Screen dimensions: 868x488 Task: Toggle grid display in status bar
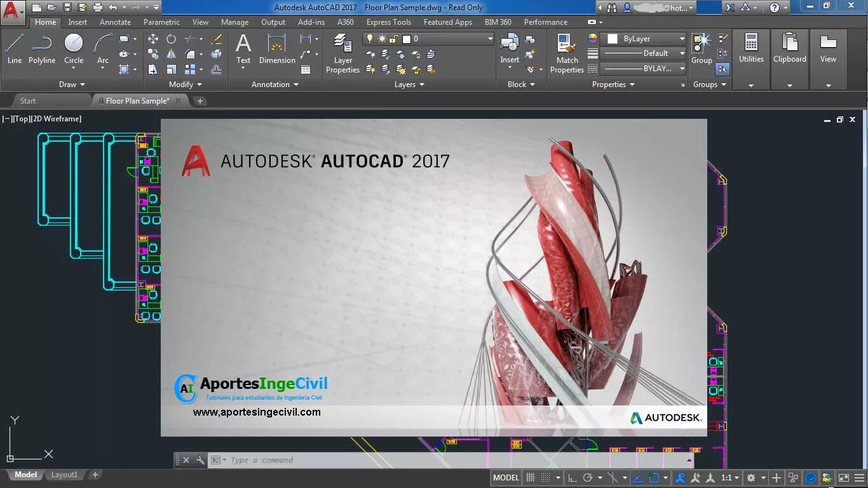[532, 477]
